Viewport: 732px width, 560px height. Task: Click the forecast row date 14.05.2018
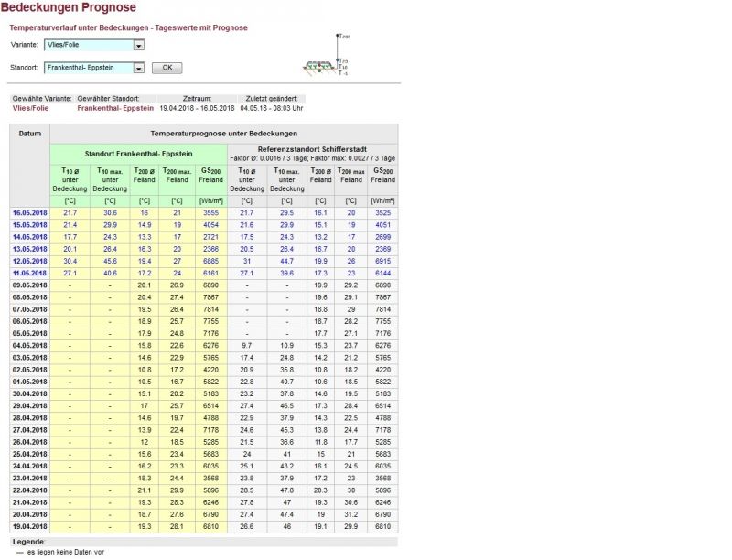pyautogui.click(x=29, y=236)
